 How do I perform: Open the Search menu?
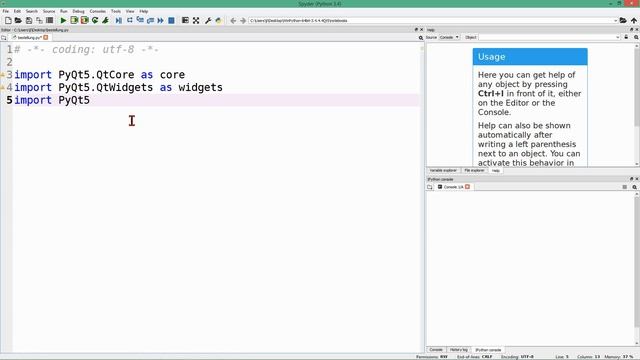click(x=31, y=11)
